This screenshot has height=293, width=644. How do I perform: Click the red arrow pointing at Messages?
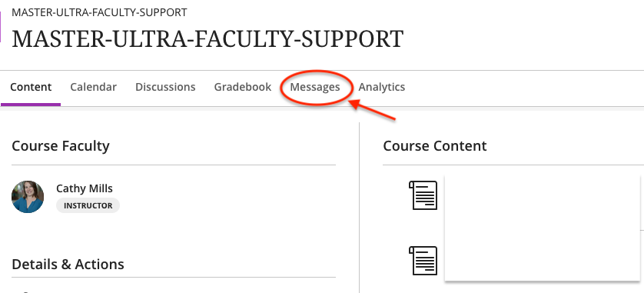point(372,110)
